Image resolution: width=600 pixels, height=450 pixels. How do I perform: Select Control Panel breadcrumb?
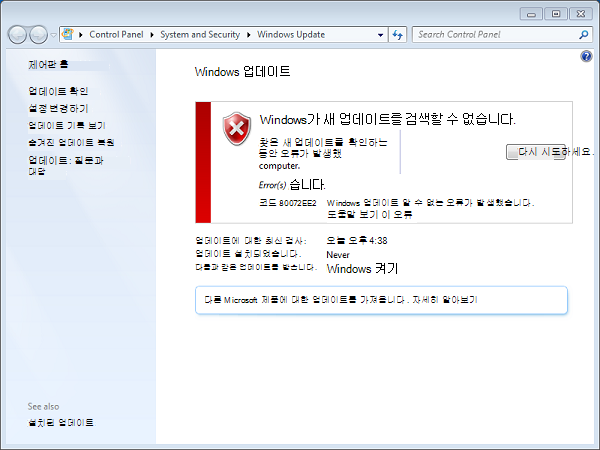tap(116, 34)
